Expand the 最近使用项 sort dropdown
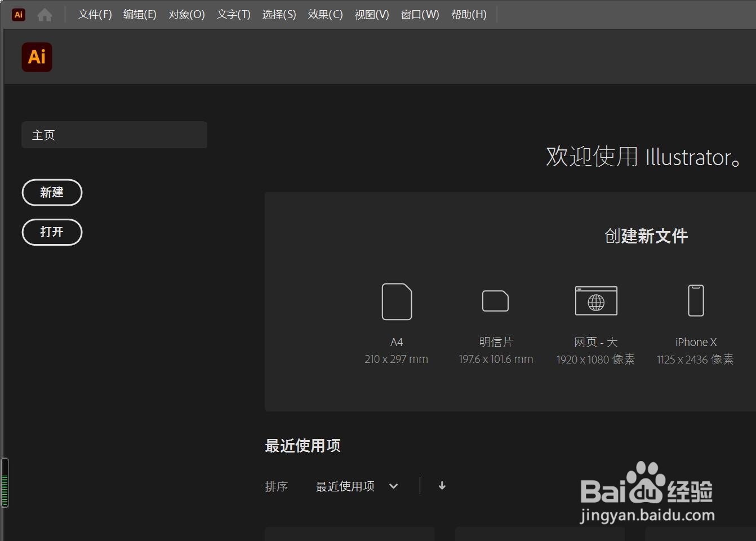The width and height of the screenshot is (756, 541). (357, 486)
